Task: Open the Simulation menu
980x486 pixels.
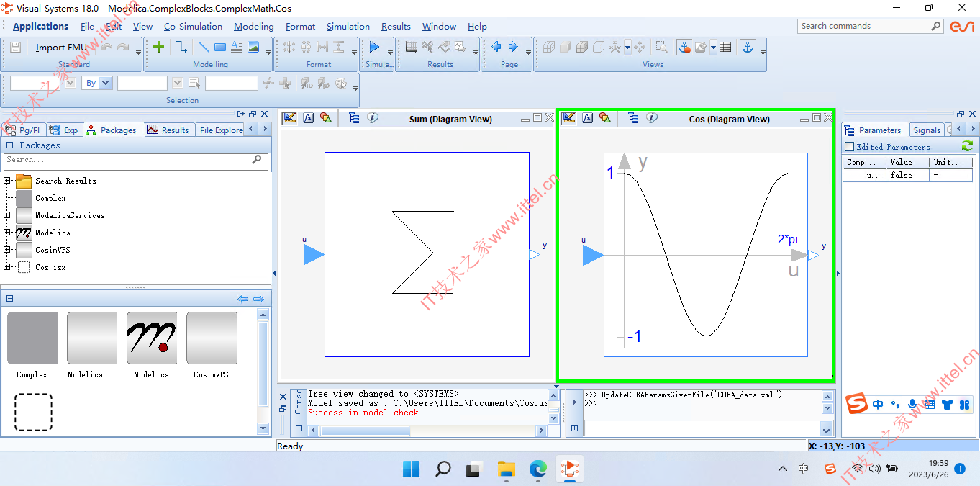Action: click(348, 26)
